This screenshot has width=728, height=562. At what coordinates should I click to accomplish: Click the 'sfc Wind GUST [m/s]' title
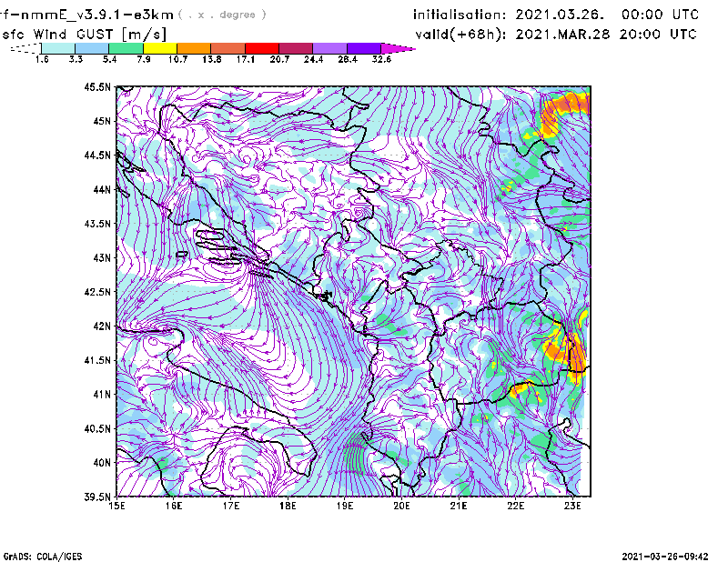(84, 35)
